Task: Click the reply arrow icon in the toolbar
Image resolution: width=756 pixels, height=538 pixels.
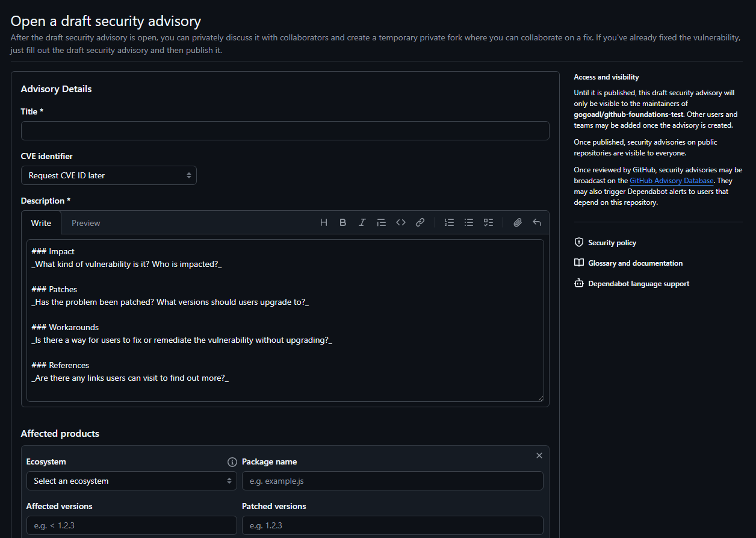Action: click(x=537, y=222)
